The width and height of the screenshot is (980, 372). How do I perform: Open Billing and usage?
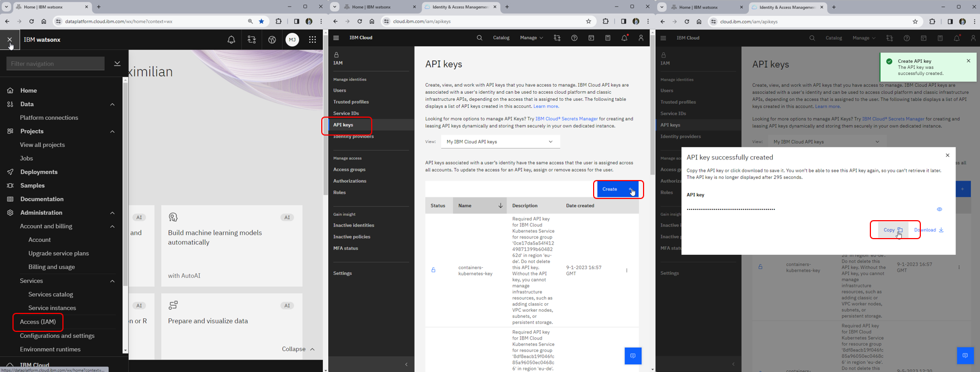pyautogui.click(x=52, y=267)
